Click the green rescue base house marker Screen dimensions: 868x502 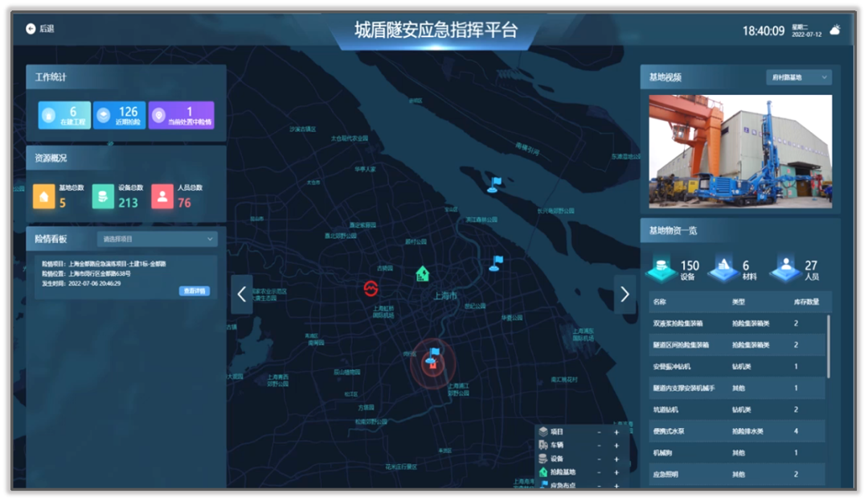coord(423,274)
